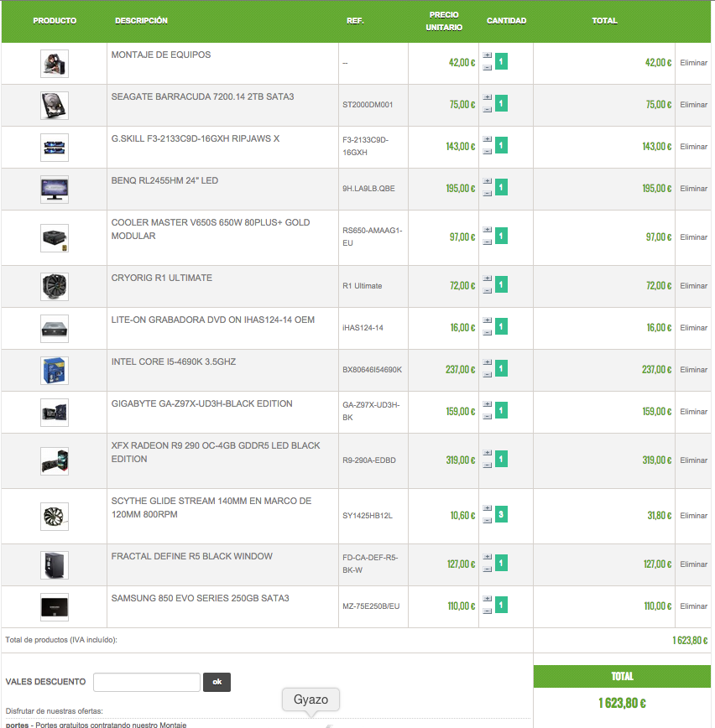
Task: Remove G.Skill Ripjaws X from cart
Action: [694, 146]
